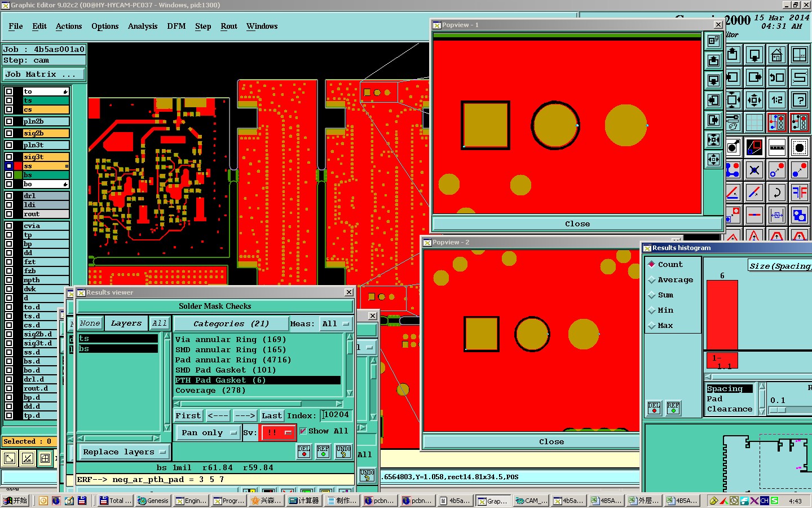
Task: Select the Coverage (278) category
Action: point(258,390)
